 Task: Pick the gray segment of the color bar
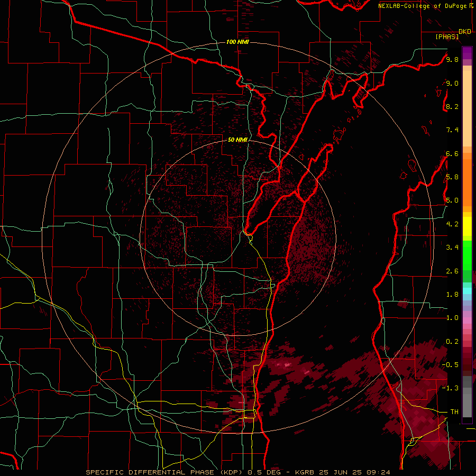467,397
